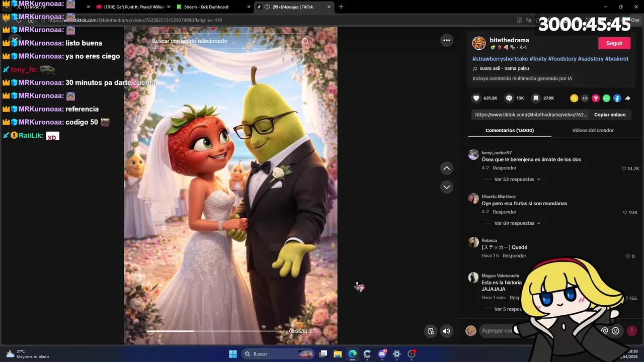Click the yellow repost icon

tap(574, 98)
